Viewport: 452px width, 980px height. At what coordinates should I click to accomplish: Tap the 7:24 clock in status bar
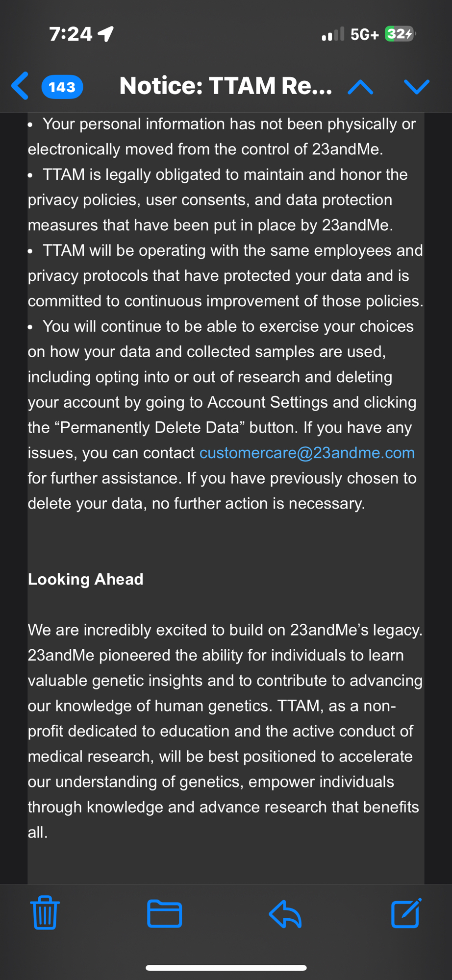pos(71,34)
